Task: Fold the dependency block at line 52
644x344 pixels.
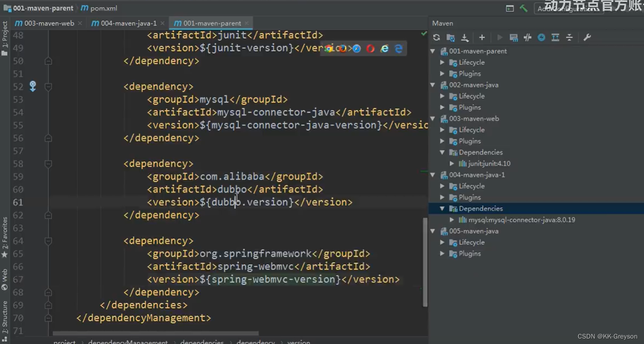Action: coord(48,87)
